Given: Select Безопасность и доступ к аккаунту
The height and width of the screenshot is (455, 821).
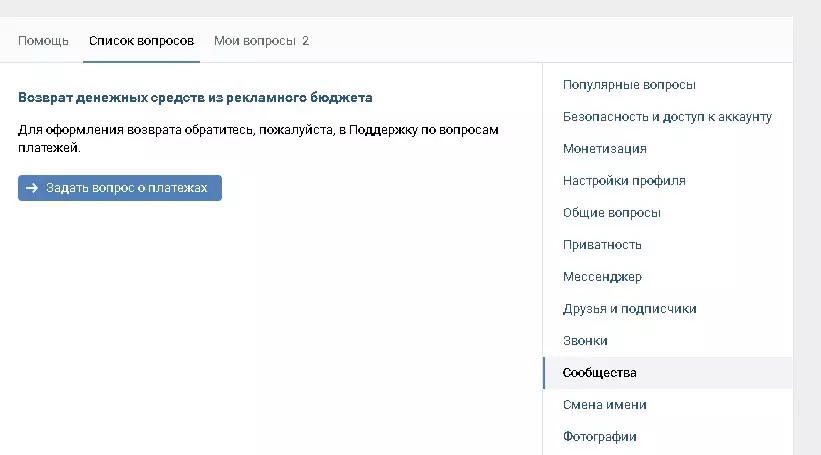Looking at the screenshot, I should [x=668, y=117].
